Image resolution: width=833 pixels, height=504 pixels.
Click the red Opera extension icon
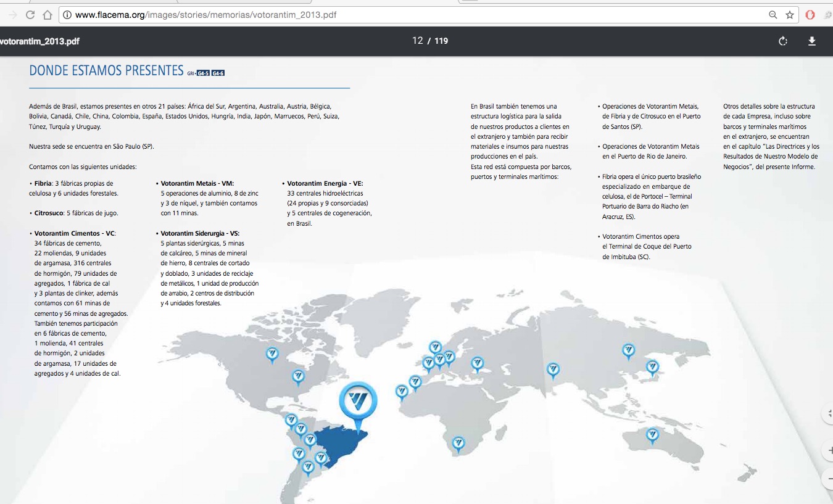pyautogui.click(x=810, y=15)
